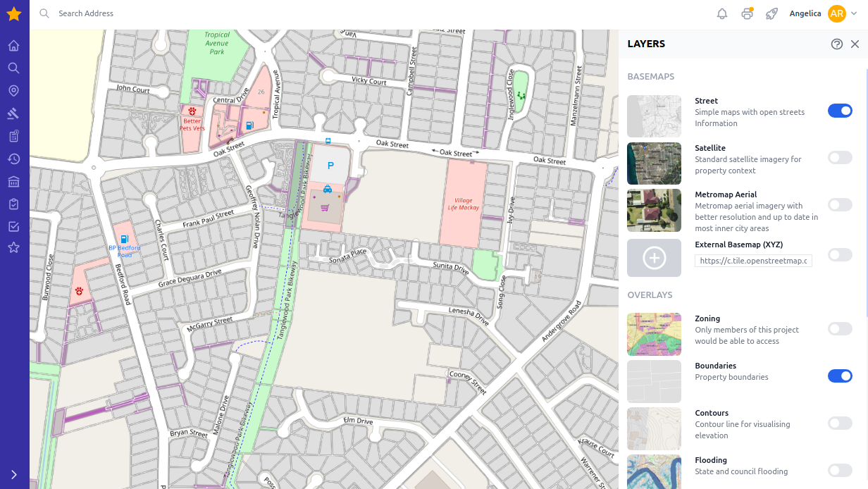The image size is (868, 489).
Task: Click the BP Bedford Road fuel icon
Action: point(124,239)
